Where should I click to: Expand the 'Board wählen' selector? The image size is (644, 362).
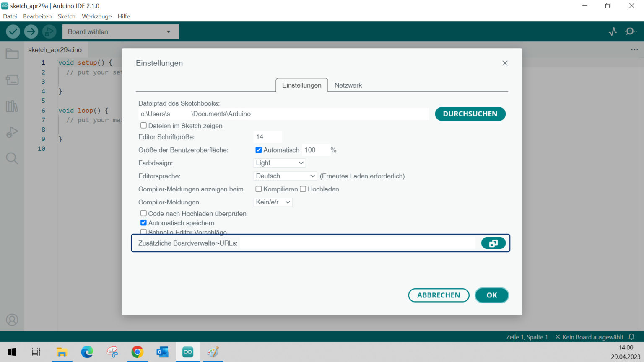[120, 32]
